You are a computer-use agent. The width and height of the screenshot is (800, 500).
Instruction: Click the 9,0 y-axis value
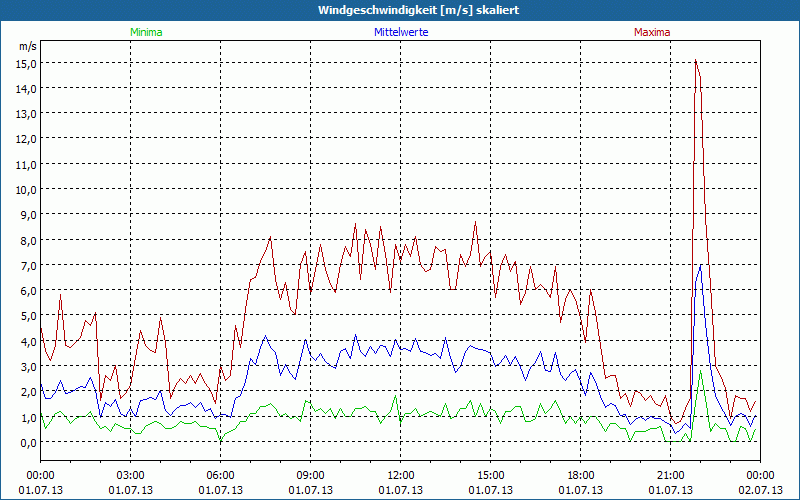(x=28, y=215)
